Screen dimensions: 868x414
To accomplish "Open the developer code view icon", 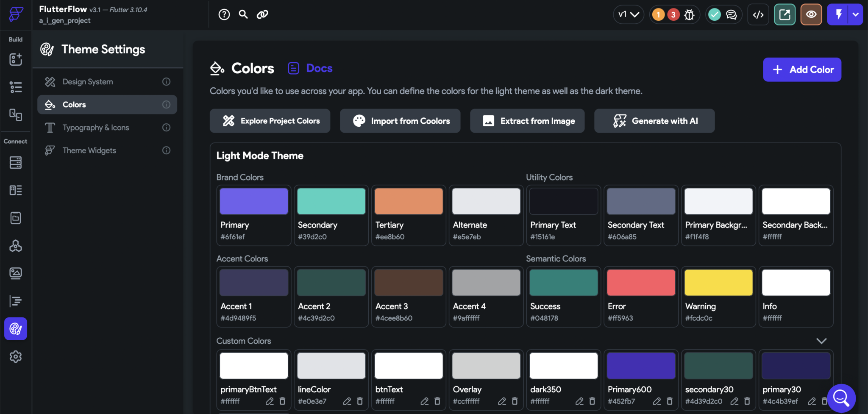I will pos(758,15).
